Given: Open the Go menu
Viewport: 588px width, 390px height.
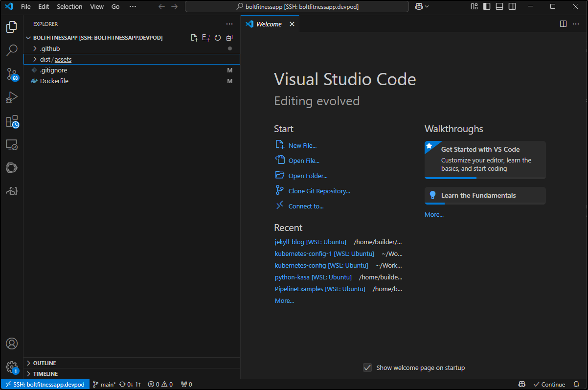Looking at the screenshot, I should coord(115,6).
